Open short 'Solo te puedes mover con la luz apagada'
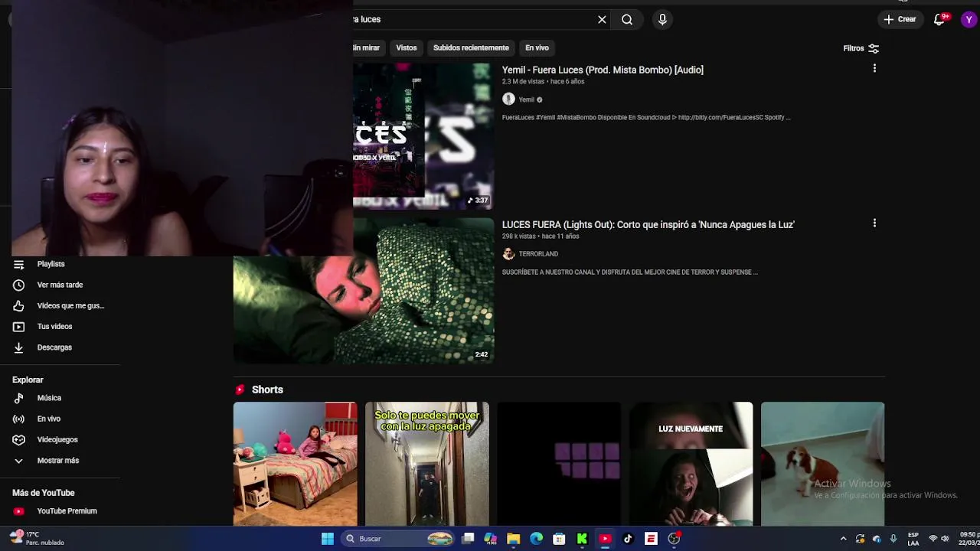 [x=427, y=464]
